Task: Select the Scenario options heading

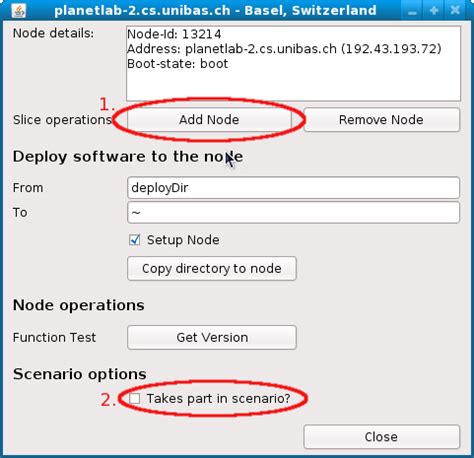Action: [80, 374]
